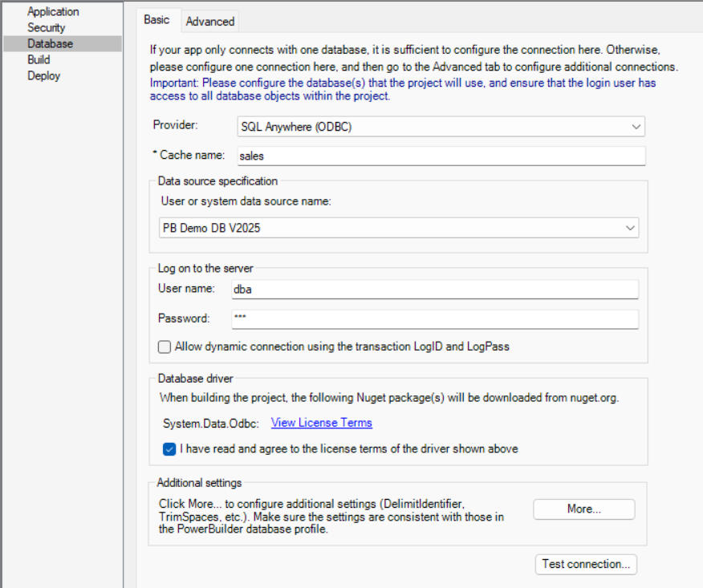Click into the Password field
The width and height of the screenshot is (703, 588).
tap(434, 318)
